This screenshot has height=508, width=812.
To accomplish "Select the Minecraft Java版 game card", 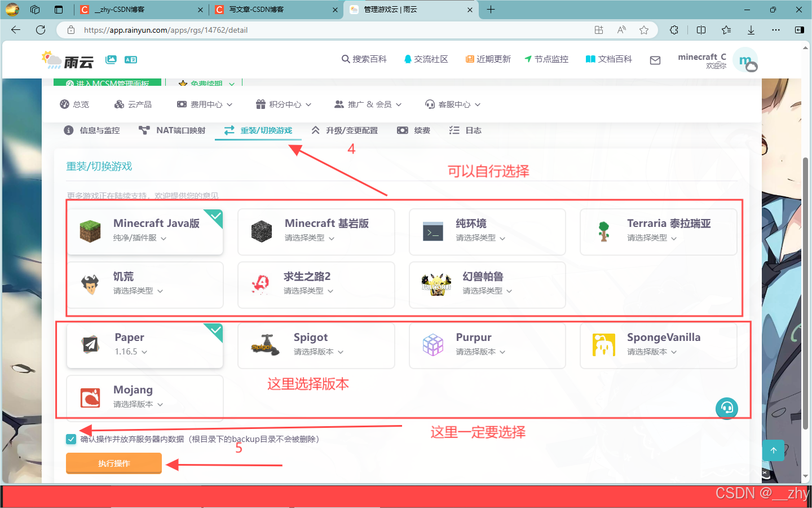I will 145,231.
